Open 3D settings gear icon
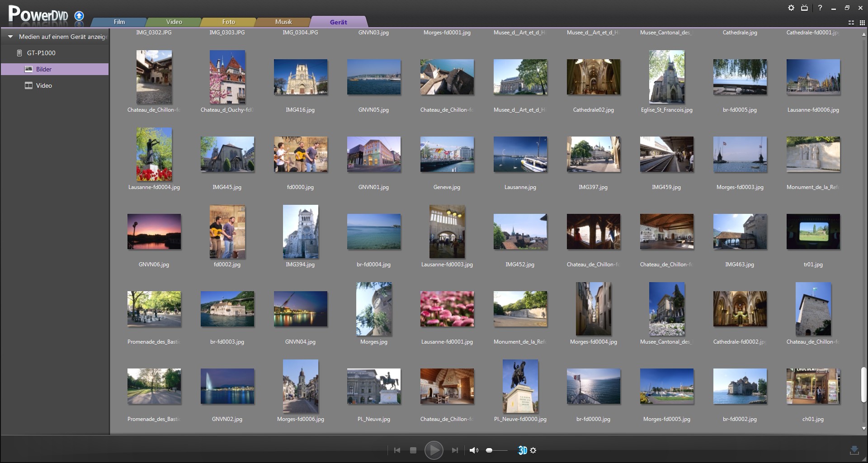The image size is (868, 463). pos(533,450)
